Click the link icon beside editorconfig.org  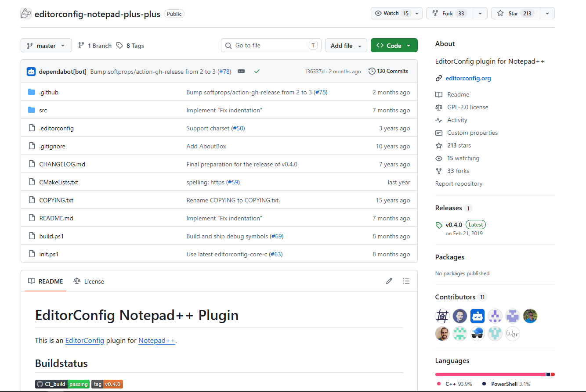(x=439, y=79)
